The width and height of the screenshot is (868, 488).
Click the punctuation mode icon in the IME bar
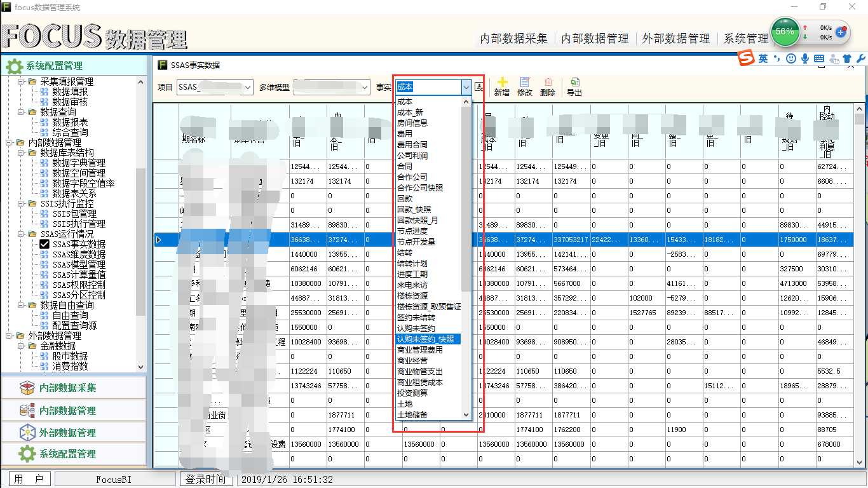pos(777,58)
